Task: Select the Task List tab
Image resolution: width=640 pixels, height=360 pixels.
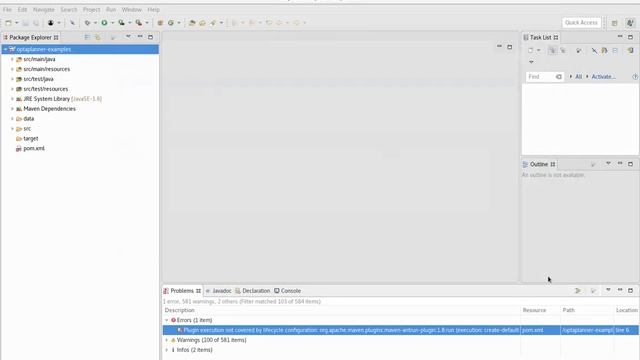Action: 540,37
